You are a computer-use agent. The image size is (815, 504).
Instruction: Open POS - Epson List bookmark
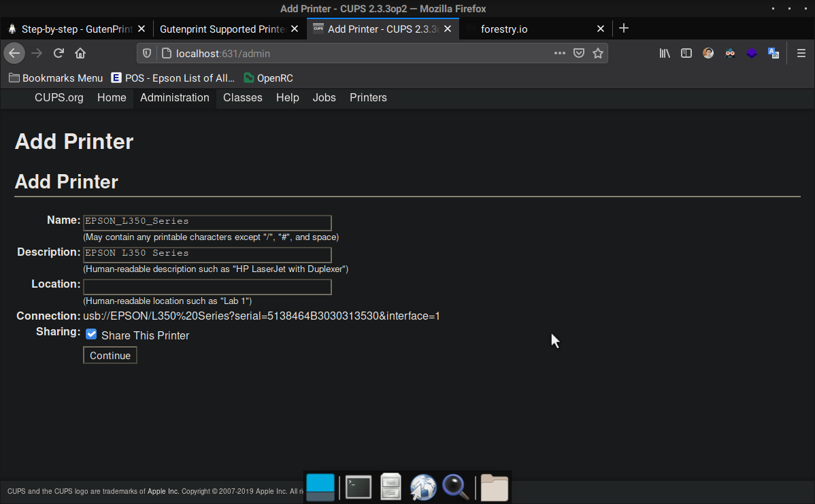coord(173,78)
